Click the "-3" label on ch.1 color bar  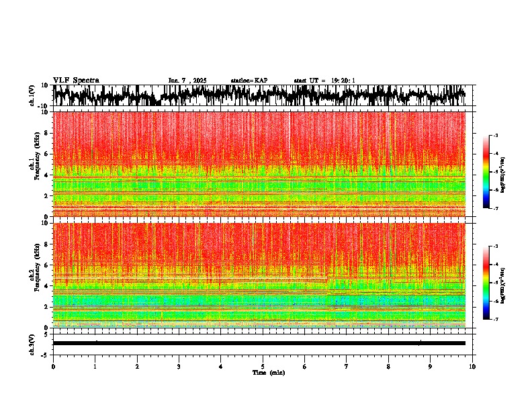pos(496,135)
